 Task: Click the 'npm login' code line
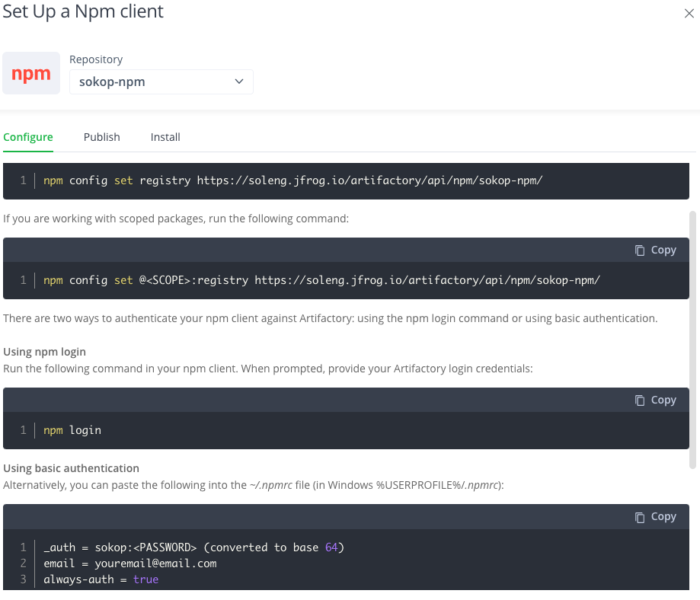tap(72, 430)
